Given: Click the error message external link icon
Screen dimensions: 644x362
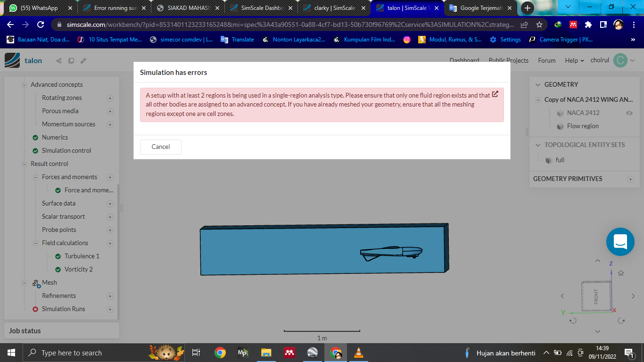Looking at the screenshot, I should [x=495, y=94].
